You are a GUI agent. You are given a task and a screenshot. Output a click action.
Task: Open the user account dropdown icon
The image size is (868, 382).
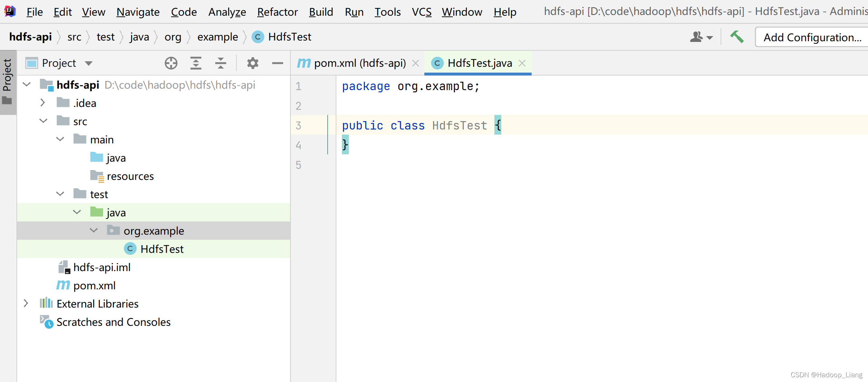coord(701,37)
